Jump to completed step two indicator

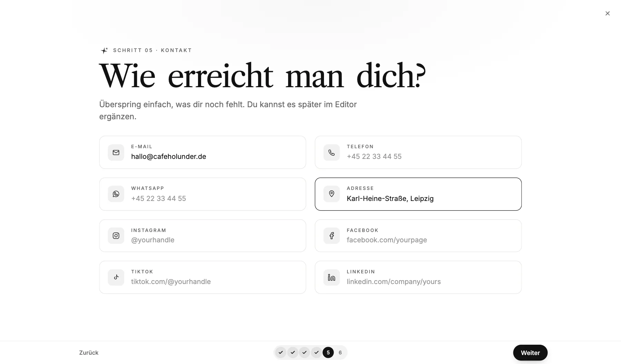tap(293, 352)
